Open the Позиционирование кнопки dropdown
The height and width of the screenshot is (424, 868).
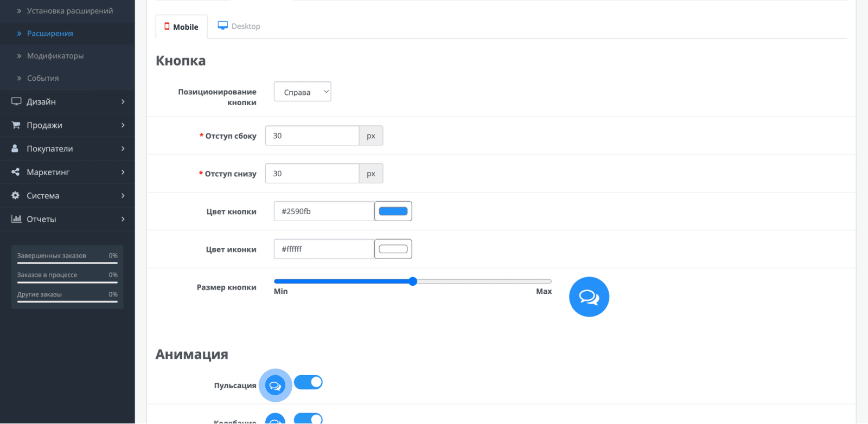click(302, 92)
